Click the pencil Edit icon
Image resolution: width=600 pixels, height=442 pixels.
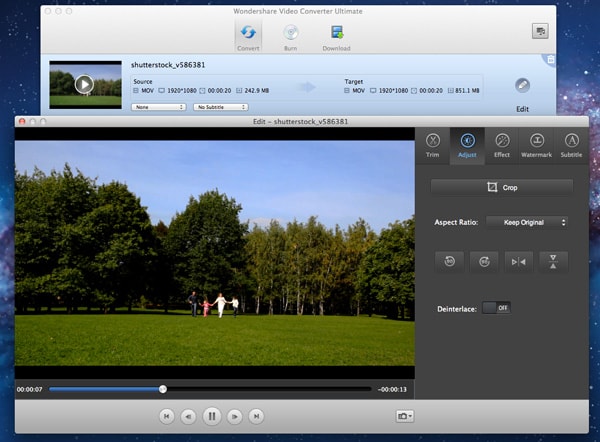click(x=522, y=85)
